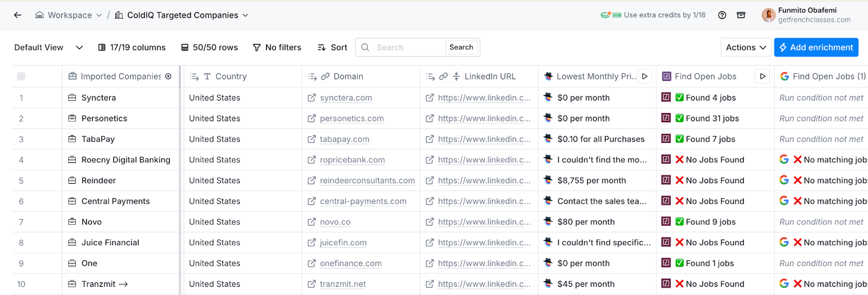868x295 pixels.
Task: Click the Add enrichment button
Action: (815, 48)
